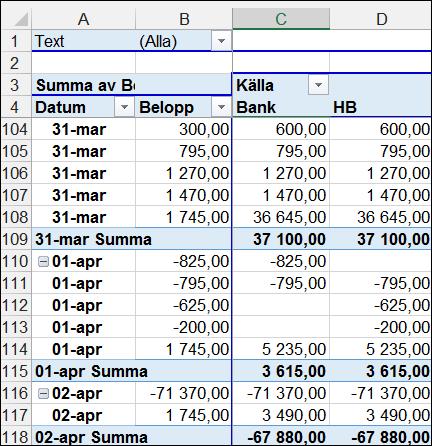Click the '31-mar Summa' subtotal label
432x446 pixels.
pyautogui.click(x=93, y=239)
